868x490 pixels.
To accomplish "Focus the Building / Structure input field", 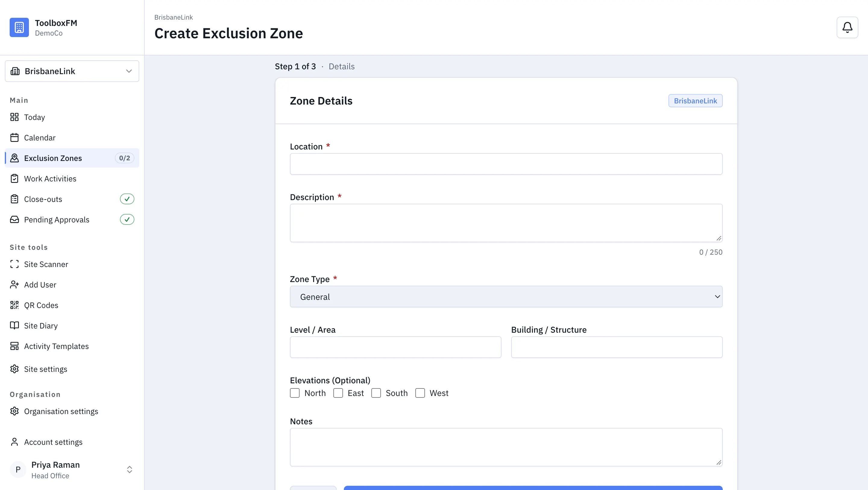I will 617,347.
